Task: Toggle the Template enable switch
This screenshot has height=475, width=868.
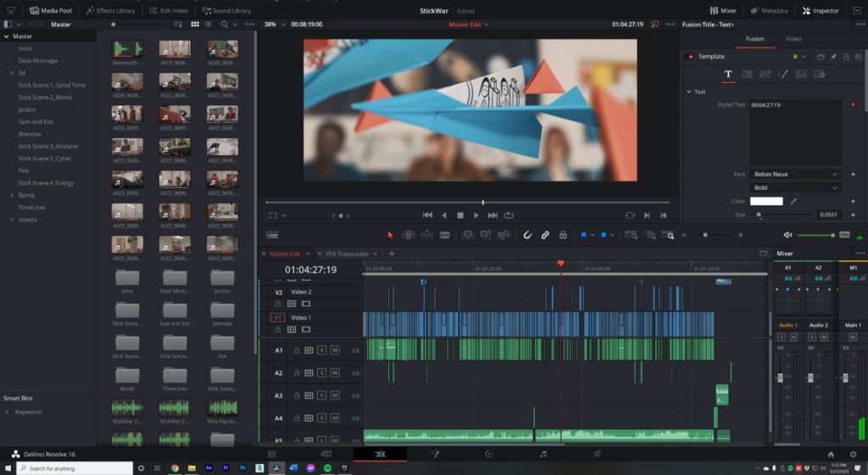Action: [689, 57]
